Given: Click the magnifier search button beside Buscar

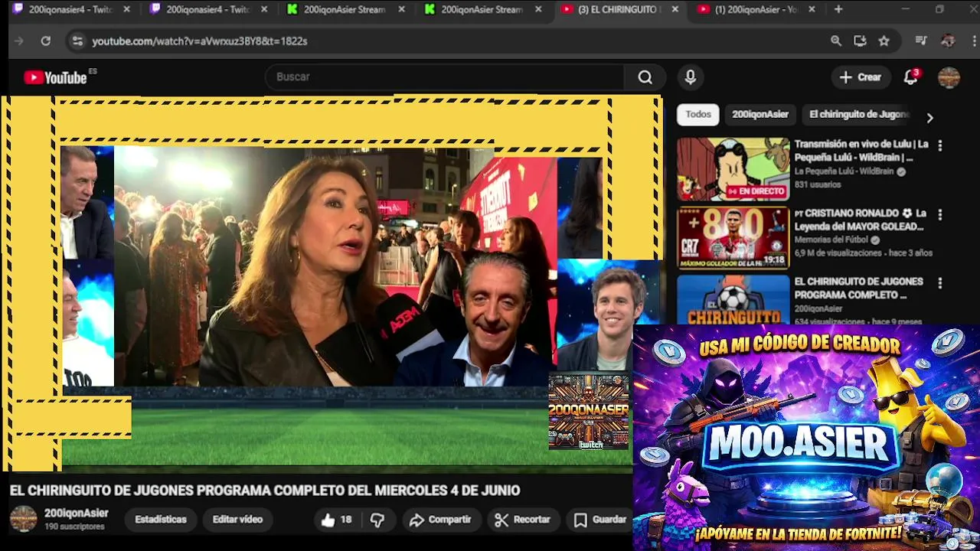Looking at the screenshot, I should (645, 77).
